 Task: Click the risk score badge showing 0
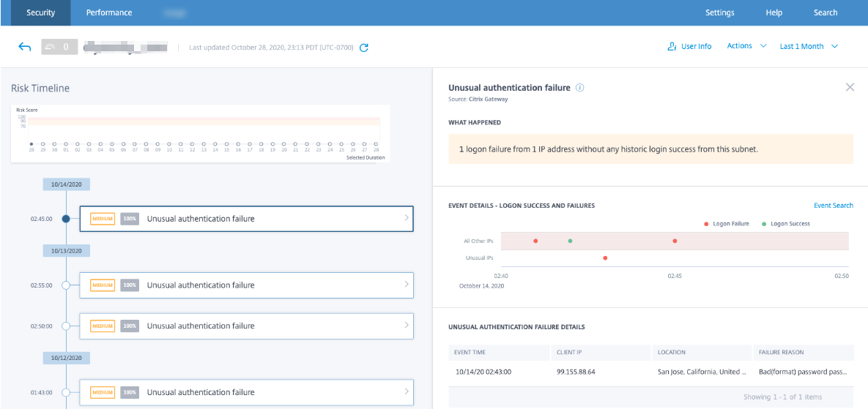(x=59, y=47)
